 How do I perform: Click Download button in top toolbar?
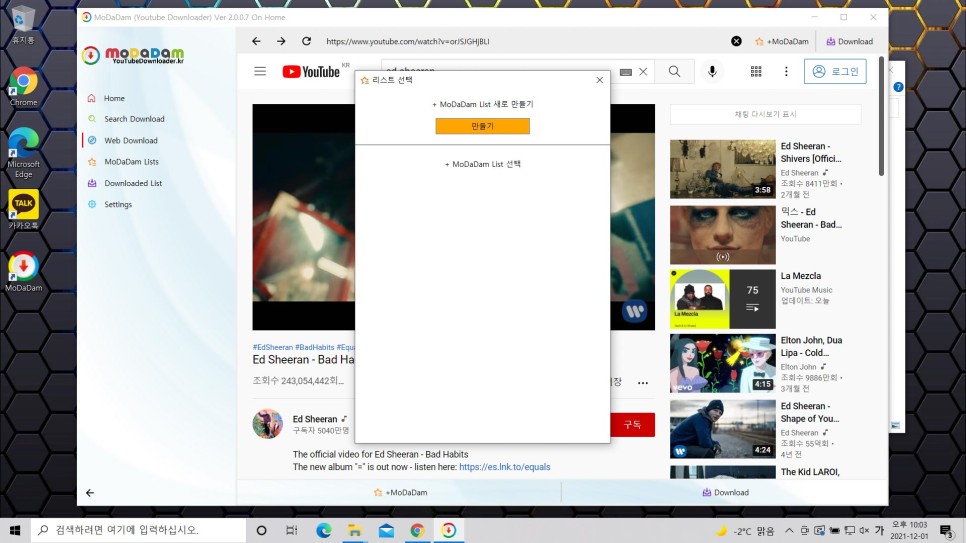(850, 41)
